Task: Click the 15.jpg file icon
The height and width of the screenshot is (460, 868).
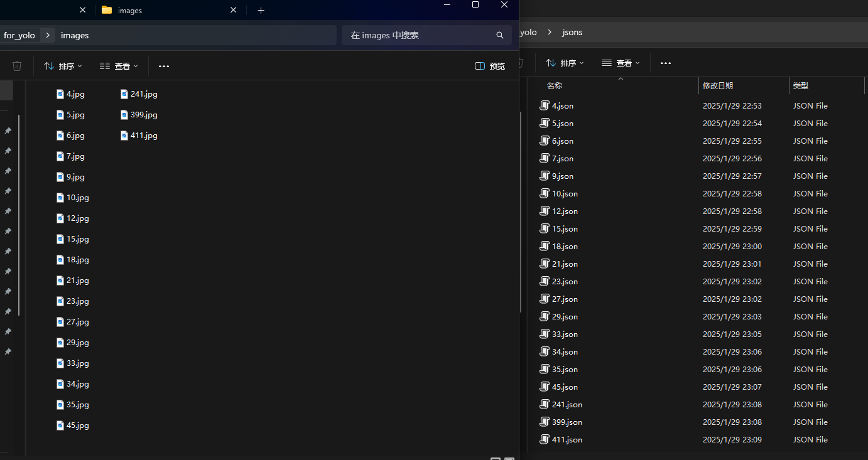Action: click(60, 239)
